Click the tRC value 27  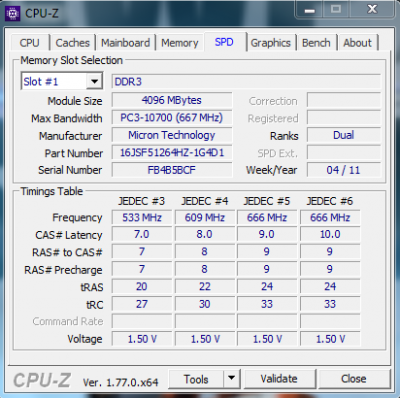[x=142, y=304]
